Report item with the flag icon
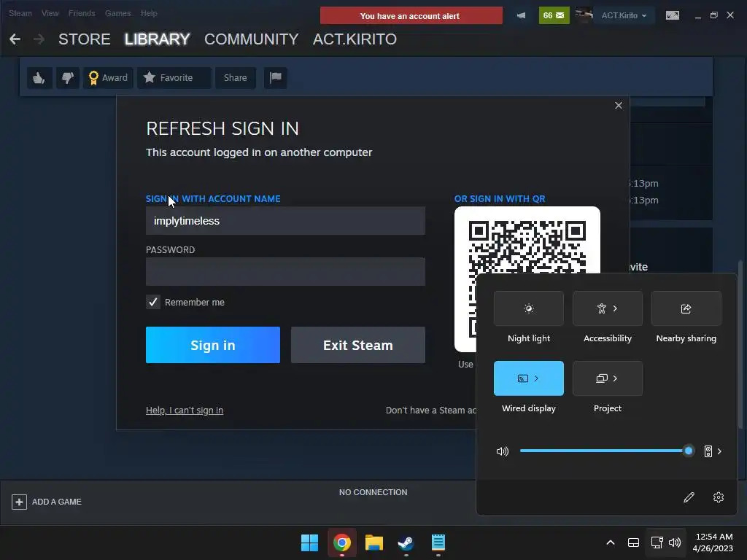Viewport: 747px width, 560px height. click(x=275, y=77)
